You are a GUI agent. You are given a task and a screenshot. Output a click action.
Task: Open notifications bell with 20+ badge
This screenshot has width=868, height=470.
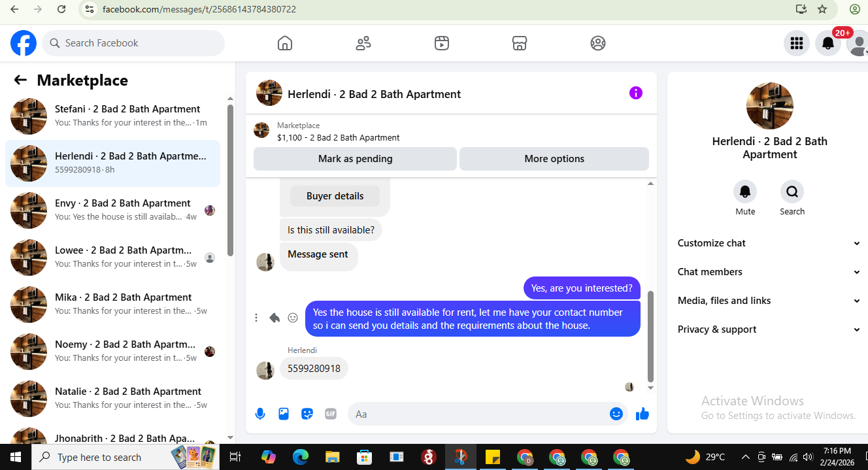tap(828, 43)
